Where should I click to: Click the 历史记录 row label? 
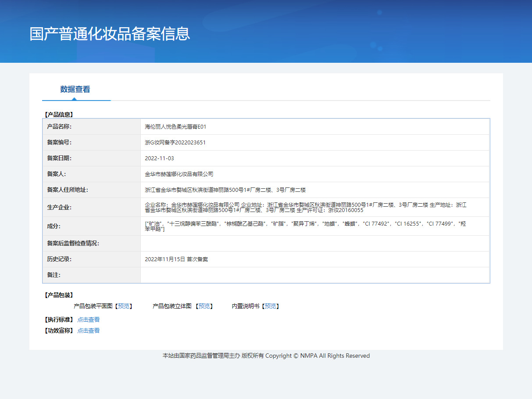(x=59, y=259)
